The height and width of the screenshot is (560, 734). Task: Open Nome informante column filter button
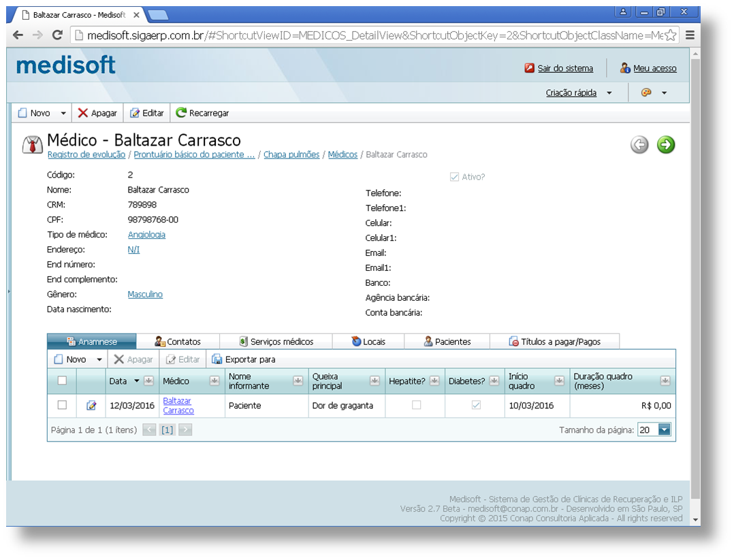click(298, 381)
